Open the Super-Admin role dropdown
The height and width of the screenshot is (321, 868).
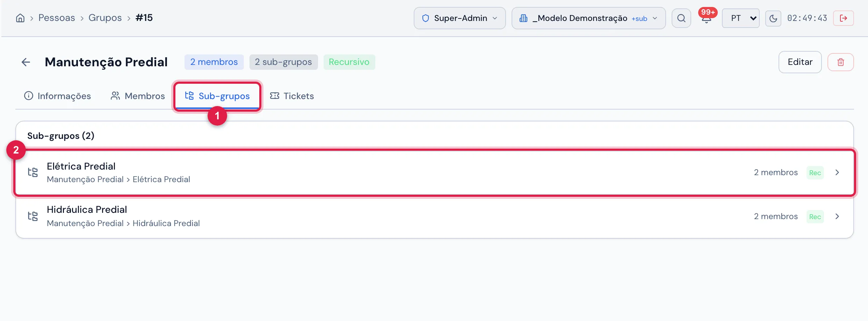click(460, 18)
